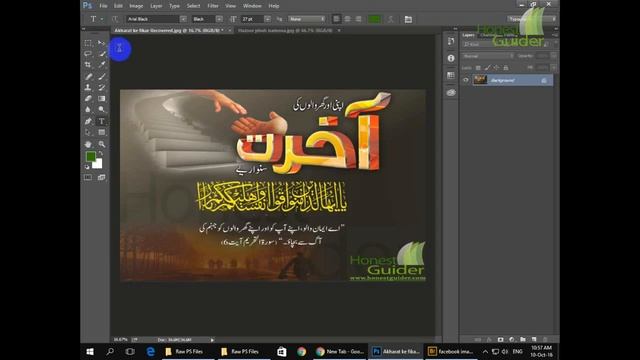The height and width of the screenshot is (360, 640).
Task: Select the History Brush tool
Action: coord(102,87)
